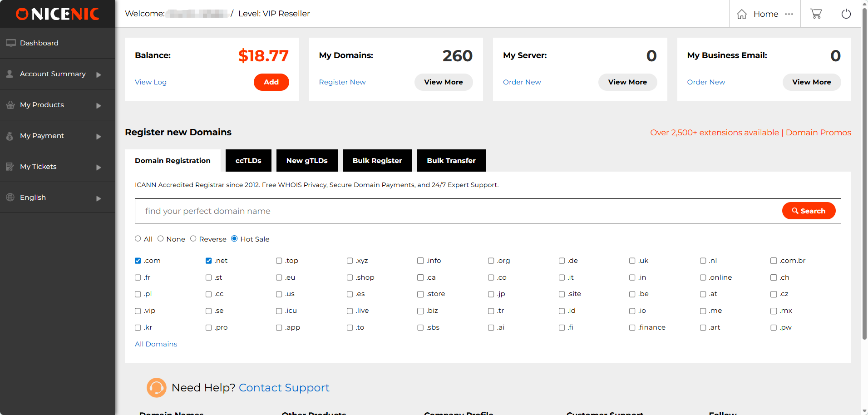Click the Home house icon

pyautogui.click(x=742, y=14)
